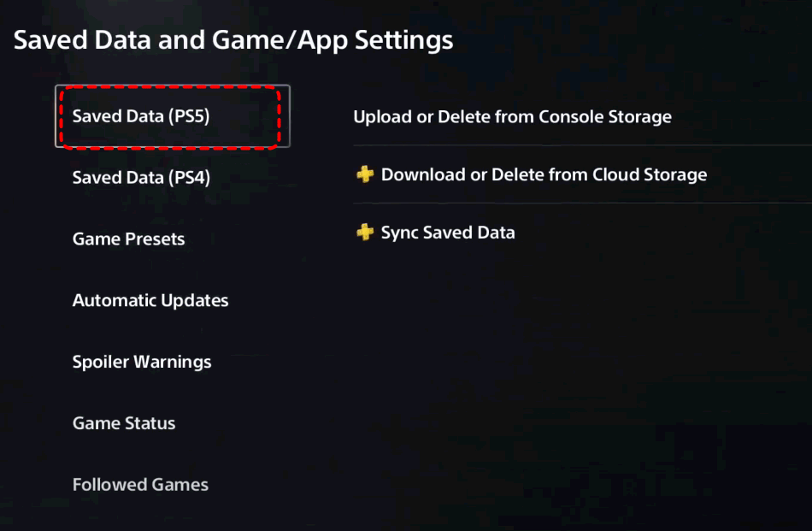
Task: Open Automatic Updates settings
Action: 150,300
